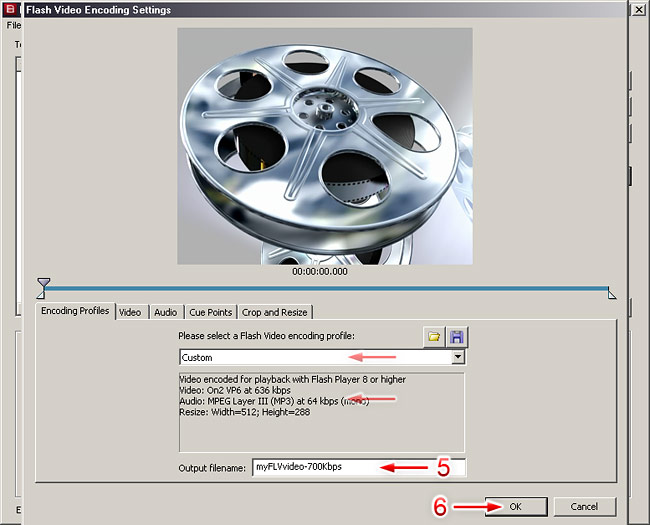Viewport: 650px width, 525px height.
Task: Select the Audio tab
Action: pos(165,312)
